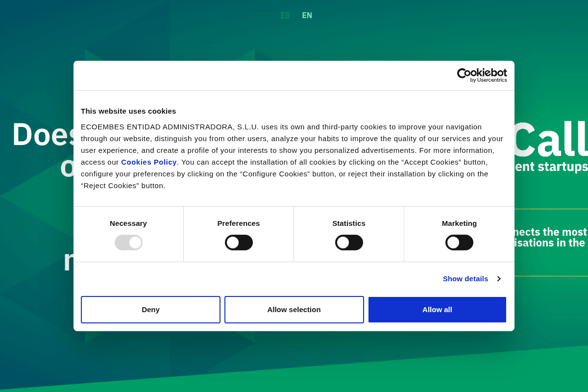
Task: Expand the Show details link
Action: click(465, 279)
